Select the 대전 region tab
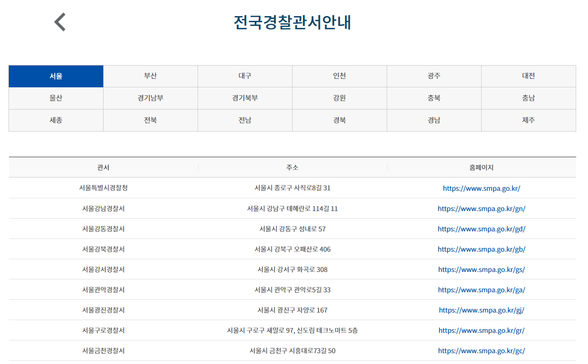The width and height of the screenshot is (588, 364). [x=528, y=76]
